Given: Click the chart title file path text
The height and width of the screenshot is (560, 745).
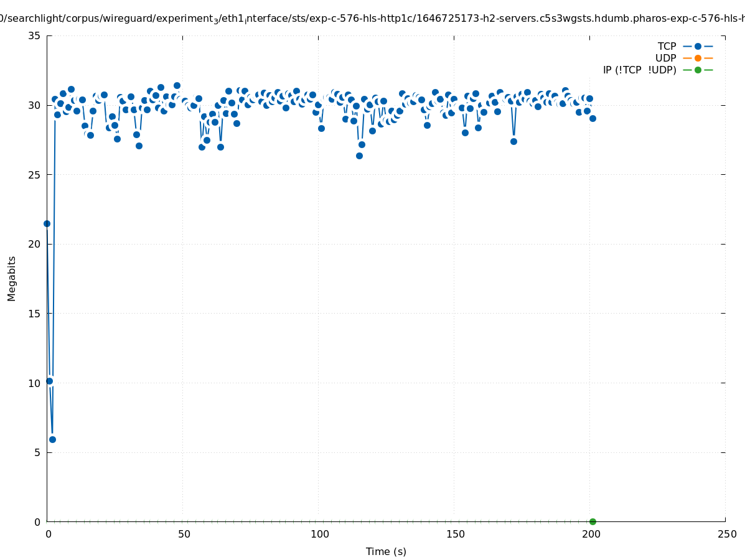Looking at the screenshot, I should click(372, 19).
